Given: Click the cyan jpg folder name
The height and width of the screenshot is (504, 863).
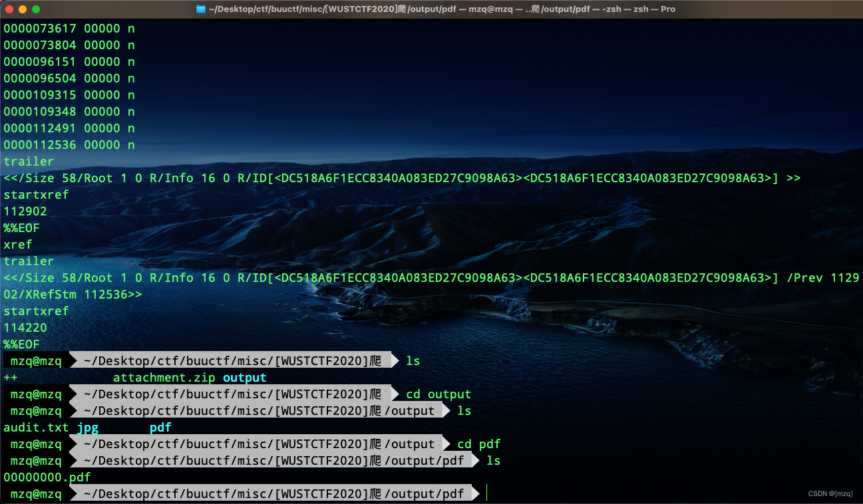Looking at the screenshot, I should pyautogui.click(x=88, y=428).
